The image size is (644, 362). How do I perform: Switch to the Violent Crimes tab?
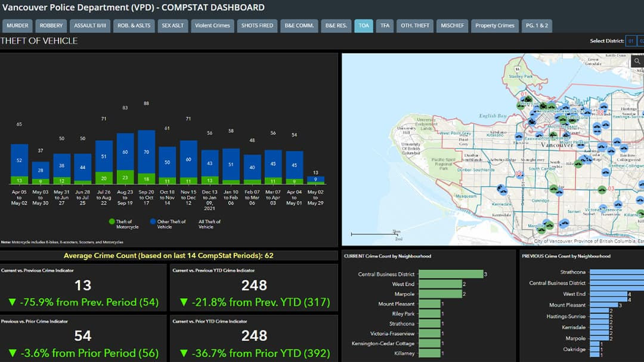click(212, 26)
